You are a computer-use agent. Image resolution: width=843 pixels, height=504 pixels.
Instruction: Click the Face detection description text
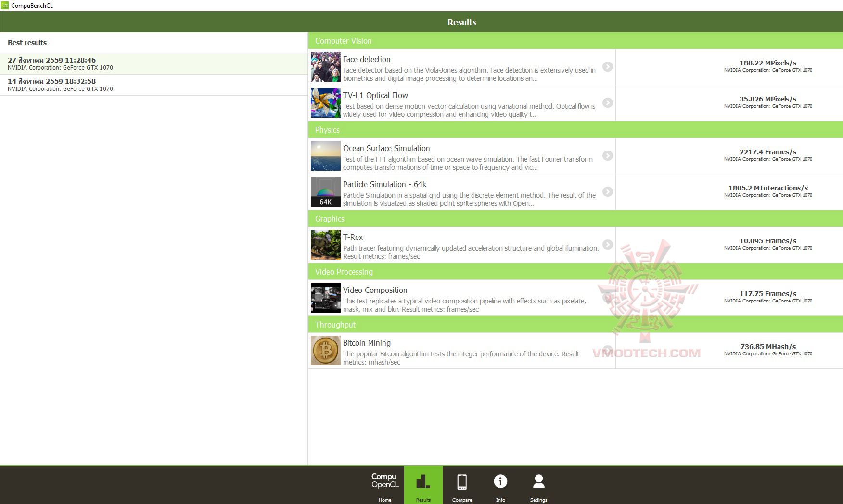[469, 75]
